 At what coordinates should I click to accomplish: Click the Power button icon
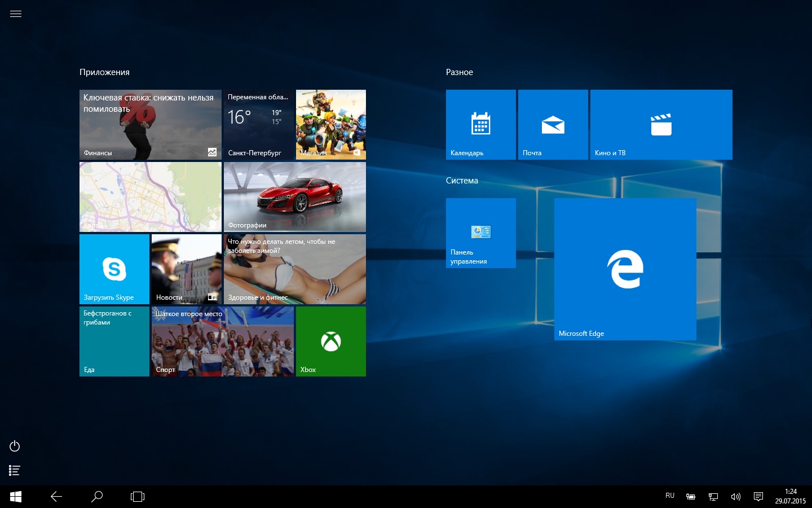(x=15, y=446)
